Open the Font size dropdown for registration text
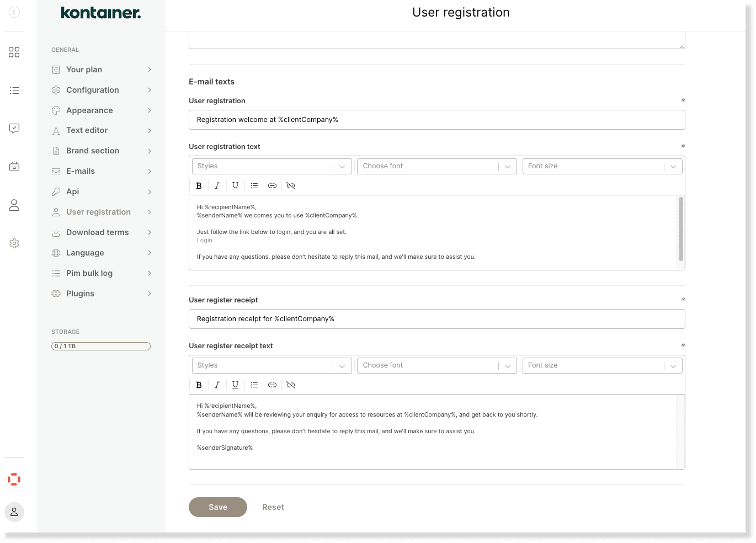Screen dimensions: 756x543 pos(602,166)
